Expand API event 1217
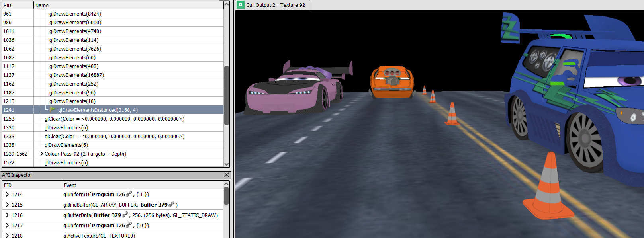644x238 pixels. pos(7,225)
